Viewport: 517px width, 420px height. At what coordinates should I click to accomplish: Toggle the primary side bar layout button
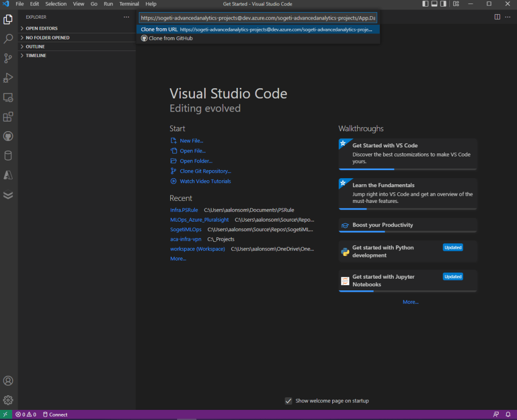point(425,4)
